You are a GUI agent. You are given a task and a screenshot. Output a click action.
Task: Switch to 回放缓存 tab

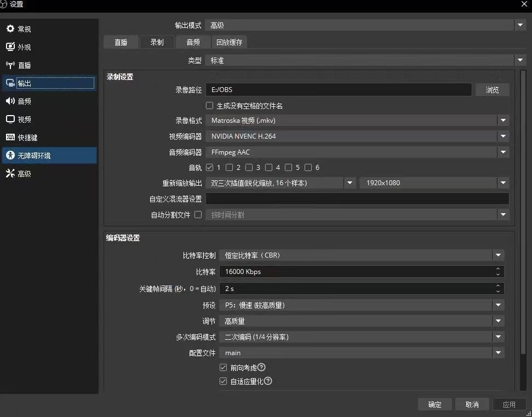point(230,42)
